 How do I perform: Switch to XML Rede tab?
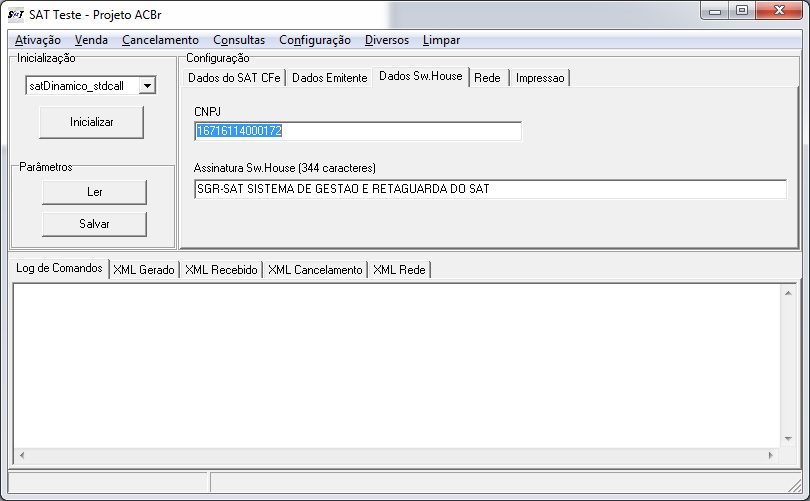pyautogui.click(x=399, y=270)
